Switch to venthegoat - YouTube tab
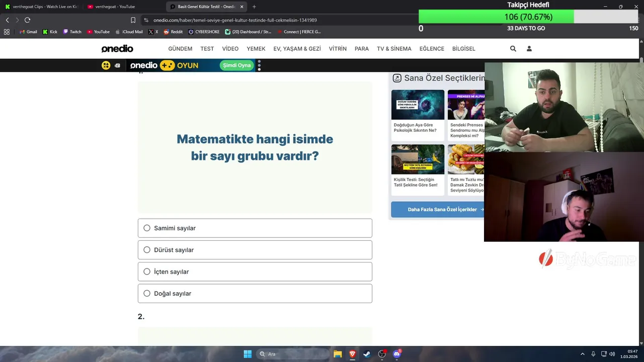 click(x=124, y=7)
